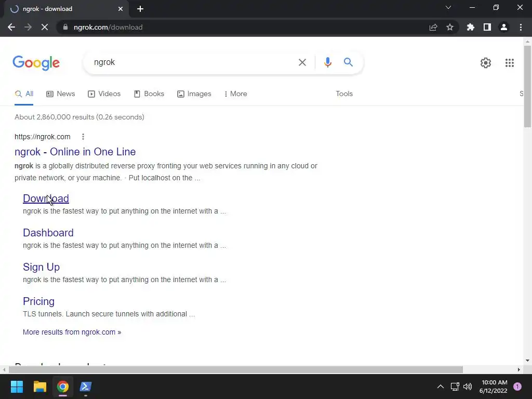The width and height of the screenshot is (532, 399).
Task: Open clock showing 10:00 AM
Action: (494, 387)
